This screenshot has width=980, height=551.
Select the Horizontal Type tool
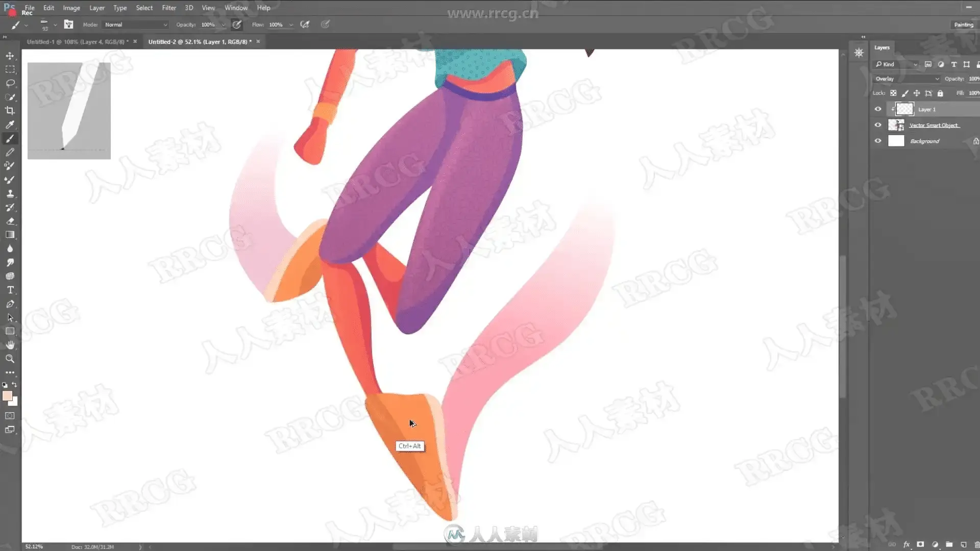pyautogui.click(x=10, y=290)
